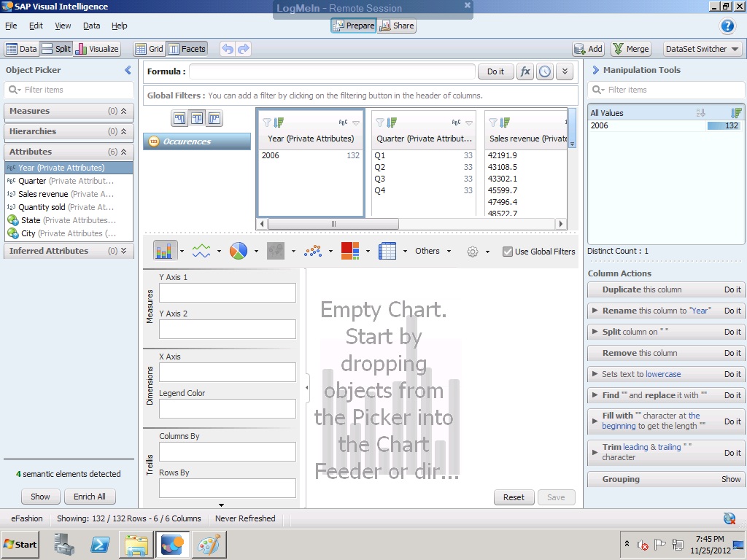
Task: Collapse the Attributes section
Action: 123,152
